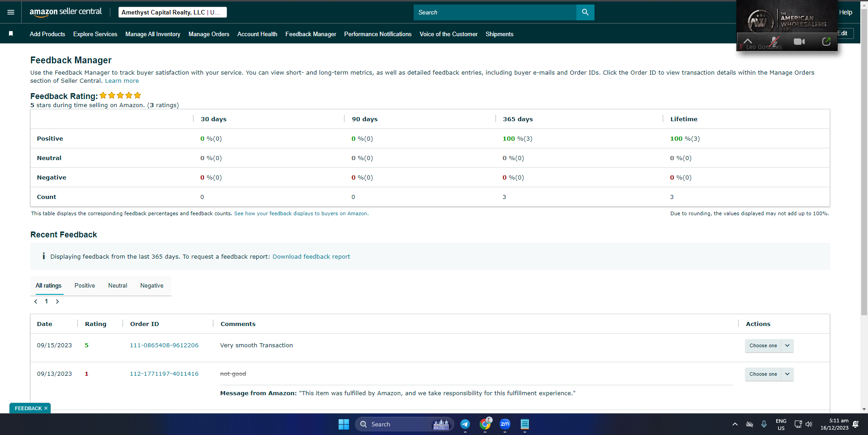
Task: Open the notification bell in the taskbar
Action: click(856, 424)
